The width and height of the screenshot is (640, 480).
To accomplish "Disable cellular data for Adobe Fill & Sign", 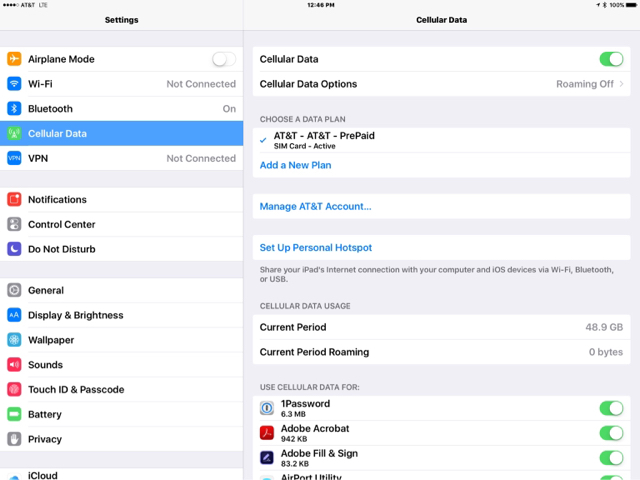I will coord(611,458).
